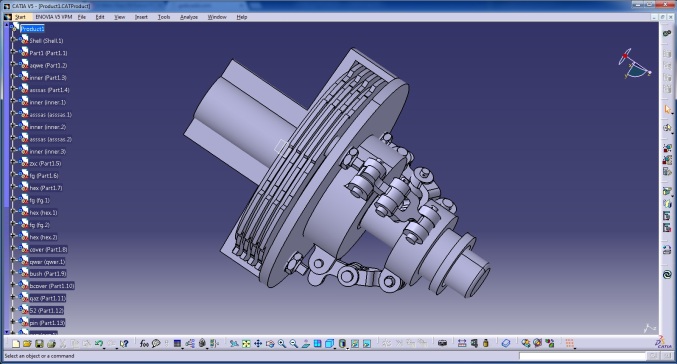
Task: Click the Measure Inertia icon
Action: 486,343
